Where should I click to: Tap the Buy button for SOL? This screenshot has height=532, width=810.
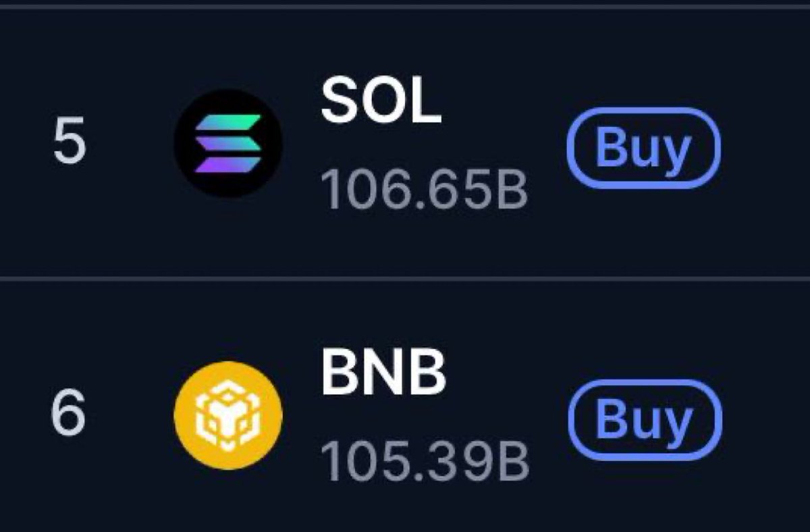pos(643,148)
